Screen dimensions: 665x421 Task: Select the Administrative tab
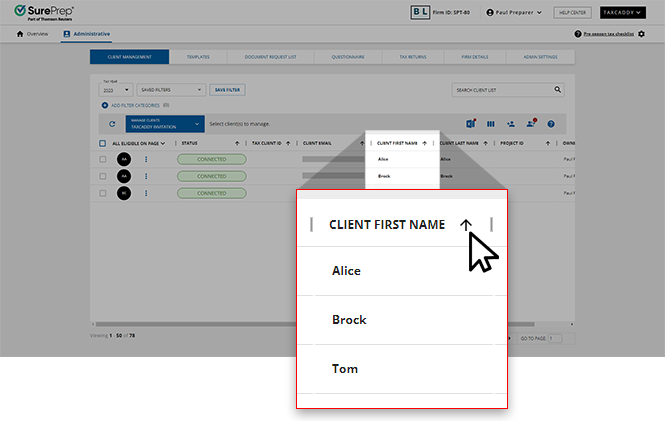tap(87, 34)
